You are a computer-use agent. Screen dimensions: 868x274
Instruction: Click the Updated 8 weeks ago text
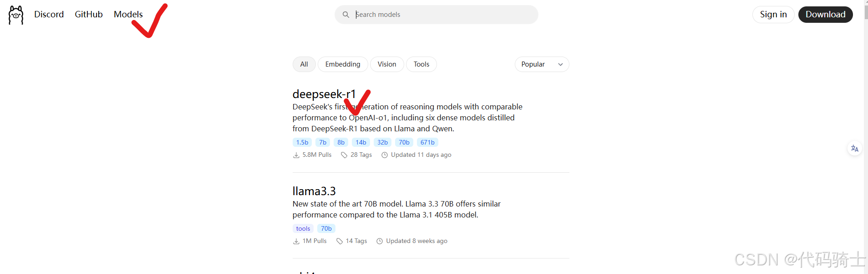click(416, 241)
